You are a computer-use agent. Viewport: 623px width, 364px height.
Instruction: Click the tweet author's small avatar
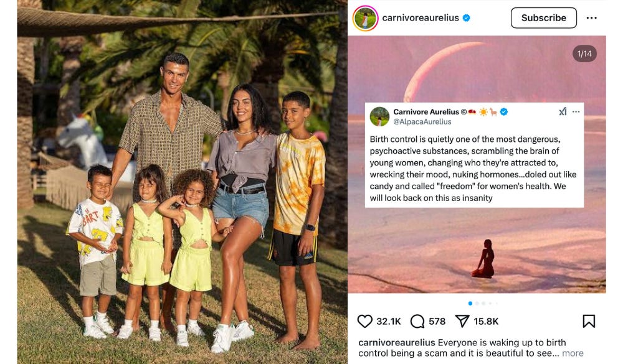379,116
